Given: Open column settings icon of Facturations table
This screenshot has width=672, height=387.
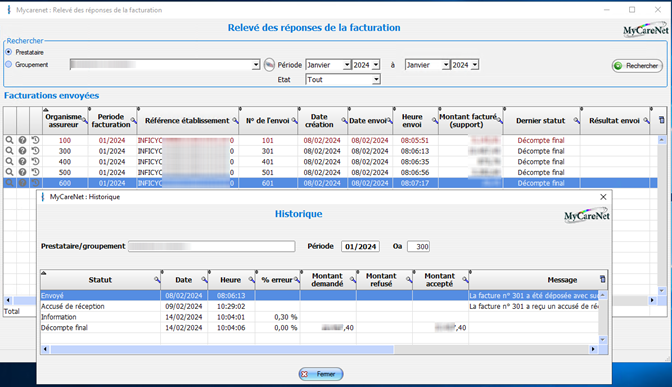Looking at the screenshot, I should click(662, 120).
